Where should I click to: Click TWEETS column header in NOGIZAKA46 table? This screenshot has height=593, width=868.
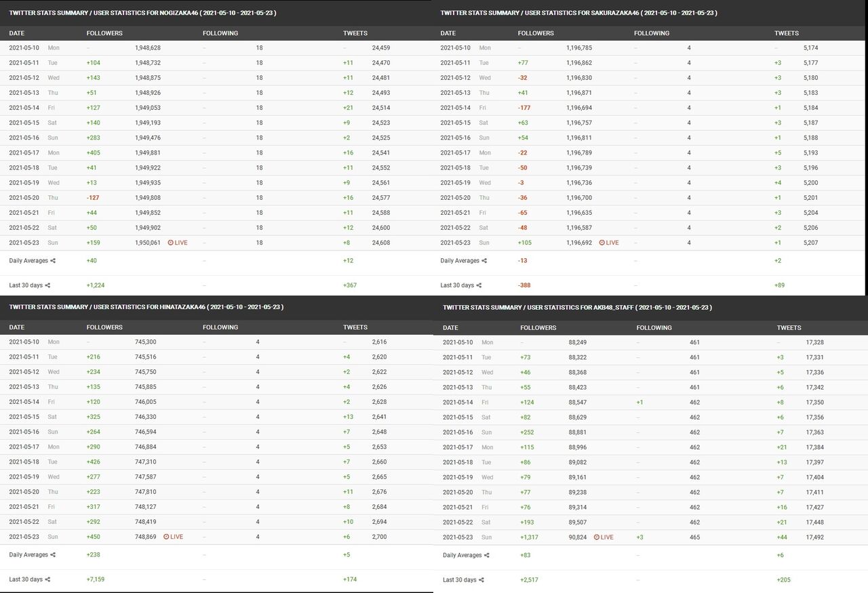[x=355, y=33]
